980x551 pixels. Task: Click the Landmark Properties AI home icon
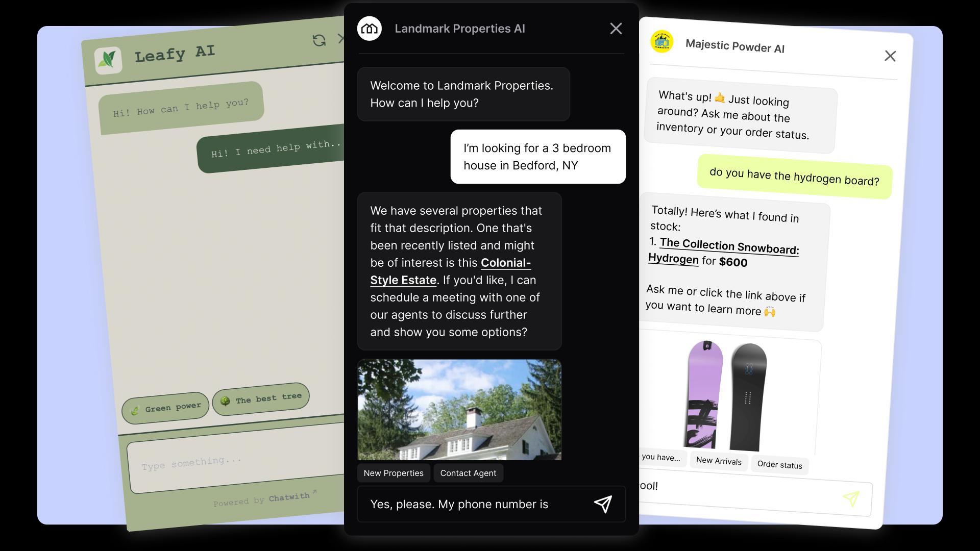click(x=370, y=28)
